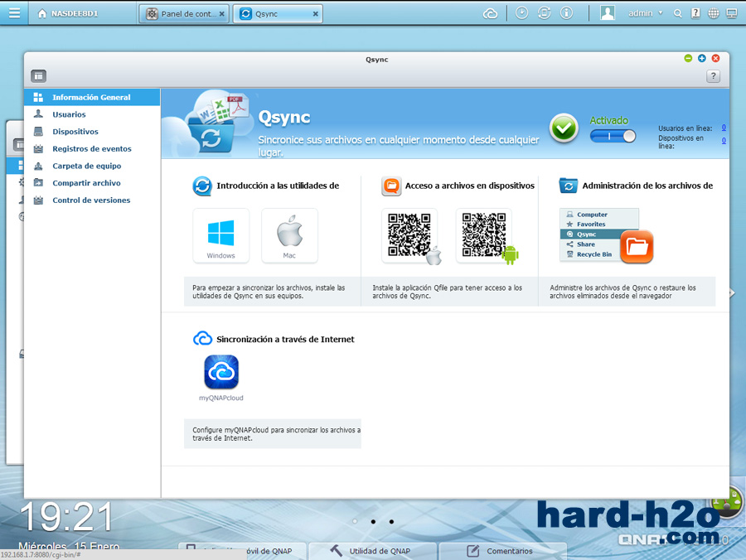
Task: Go to the third desktop page dot
Action: [x=391, y=522]
